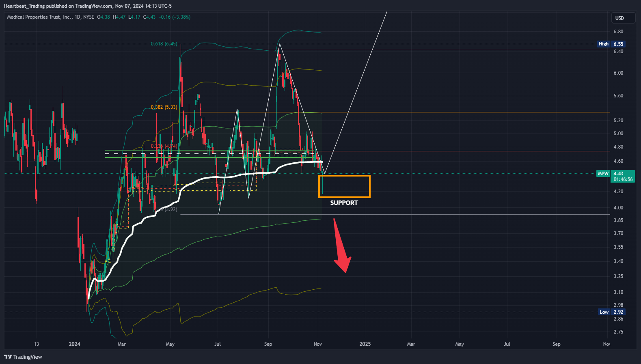The height and width of the screenshot is (364, 641).
Task: Click the SUPPORT text annotation
Action: click(x=344, y=203)
